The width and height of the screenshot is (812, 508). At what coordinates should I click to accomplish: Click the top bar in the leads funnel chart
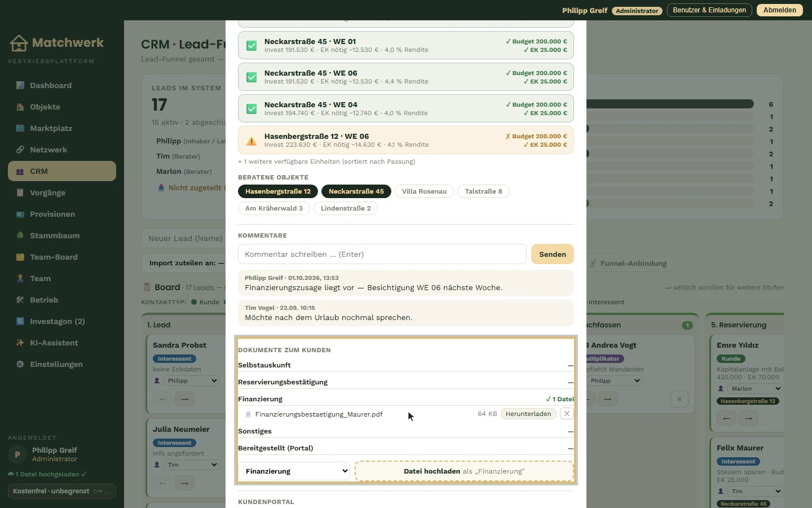(670, 104)
